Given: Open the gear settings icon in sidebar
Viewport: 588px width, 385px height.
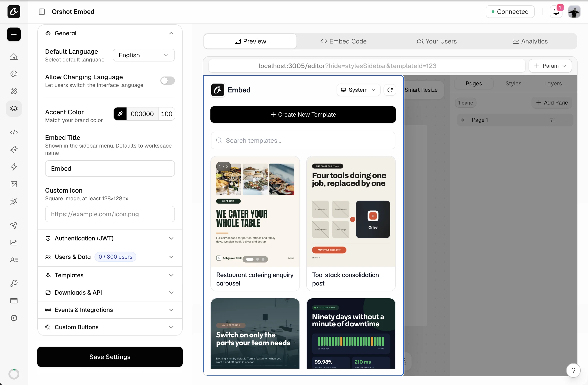Looking at the screenshot, I should tap(14, 318).
